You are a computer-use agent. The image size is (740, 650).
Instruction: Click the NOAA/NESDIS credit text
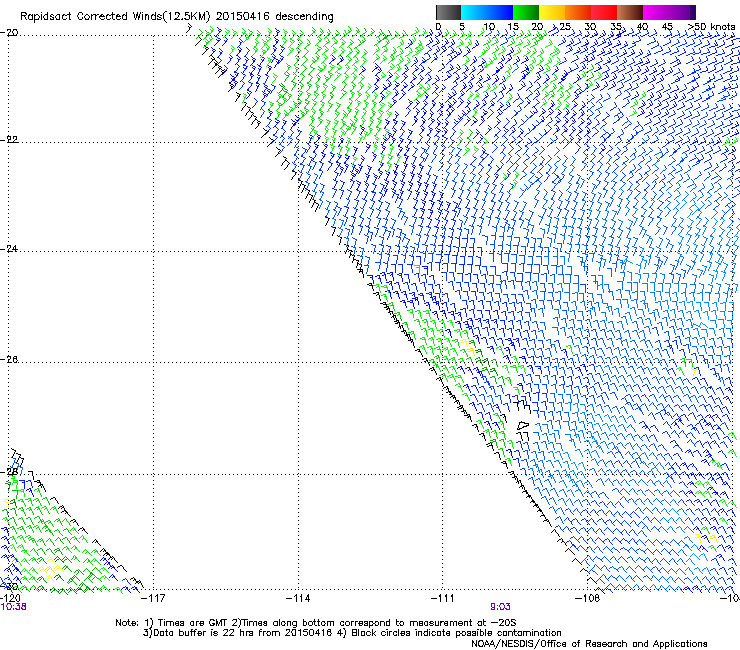click(589, 644)
